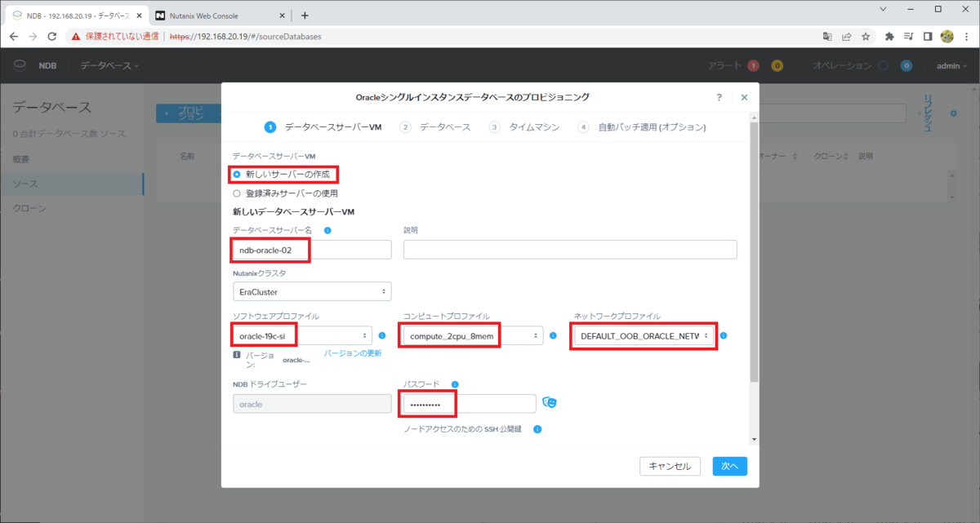Click the blue provision button behind dialog
This screenshot has width=980, height=523.
point(188,113)
